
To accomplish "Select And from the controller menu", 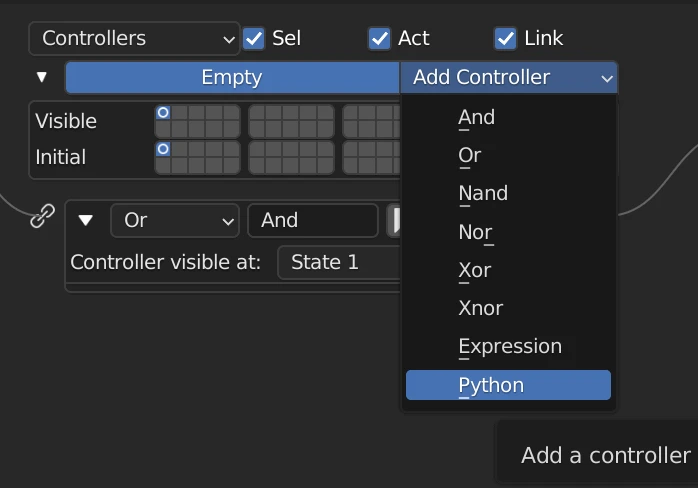I will (x=477, y=117).
